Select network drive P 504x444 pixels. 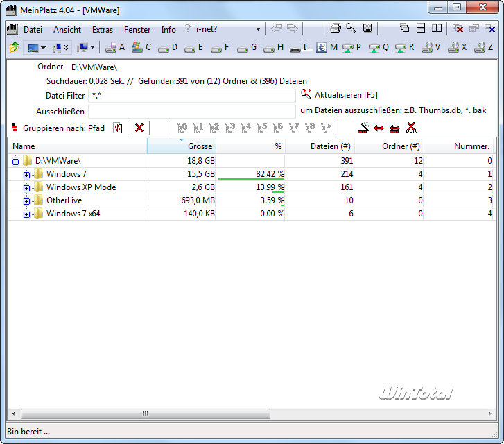[351, 48]
